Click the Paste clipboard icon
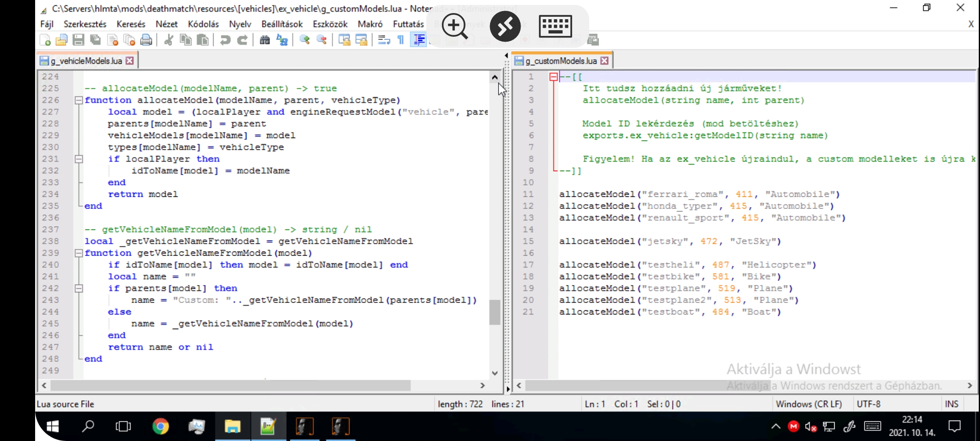980x441 pixels. pos(203,40)
